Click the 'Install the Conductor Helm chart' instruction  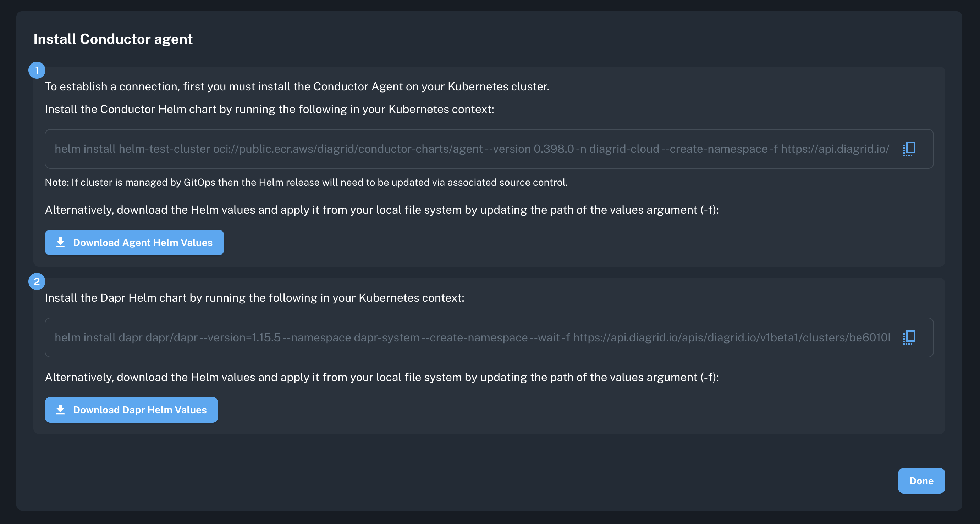269,110
